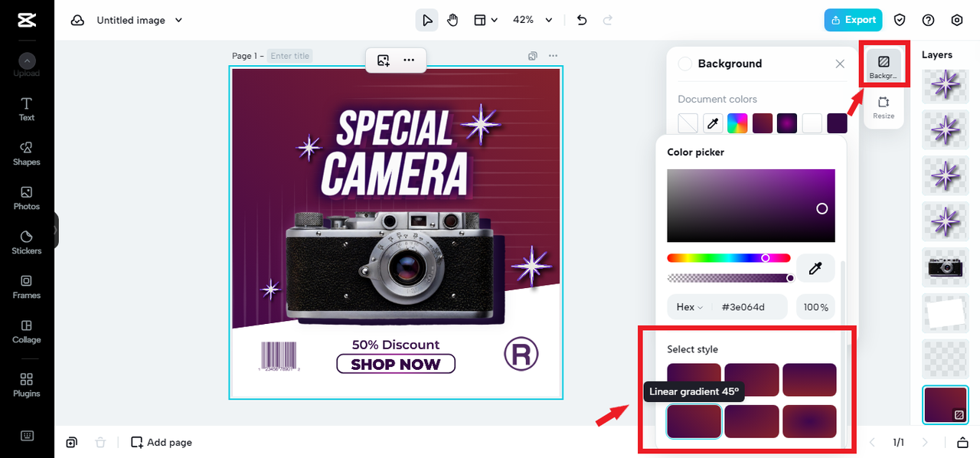980x458 pixels.
Task: Select the radial gradient style swatch
Action: pyautogui.click(x=809, y=421)
